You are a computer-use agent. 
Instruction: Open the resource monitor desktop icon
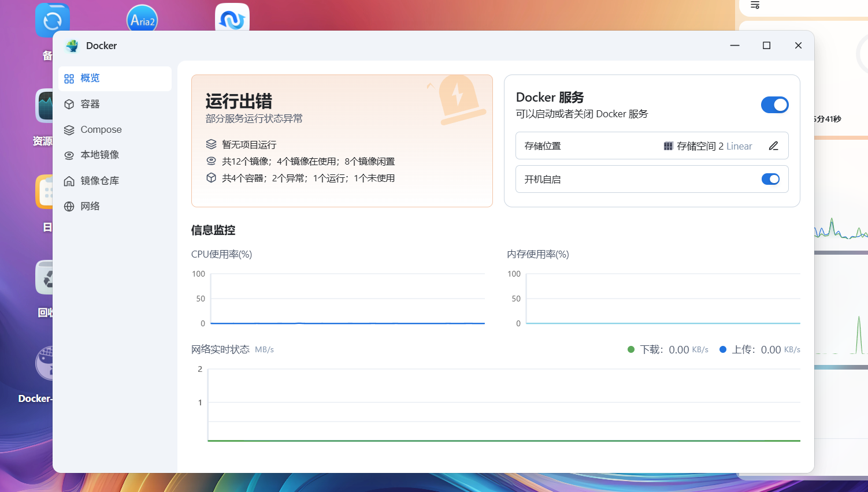click(x=44, y=106)
